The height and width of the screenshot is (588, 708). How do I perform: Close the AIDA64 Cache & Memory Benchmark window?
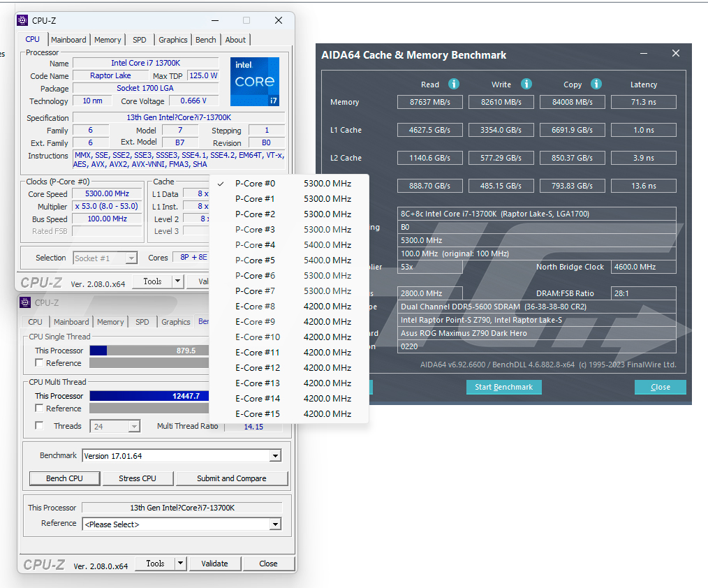point(676,53)
